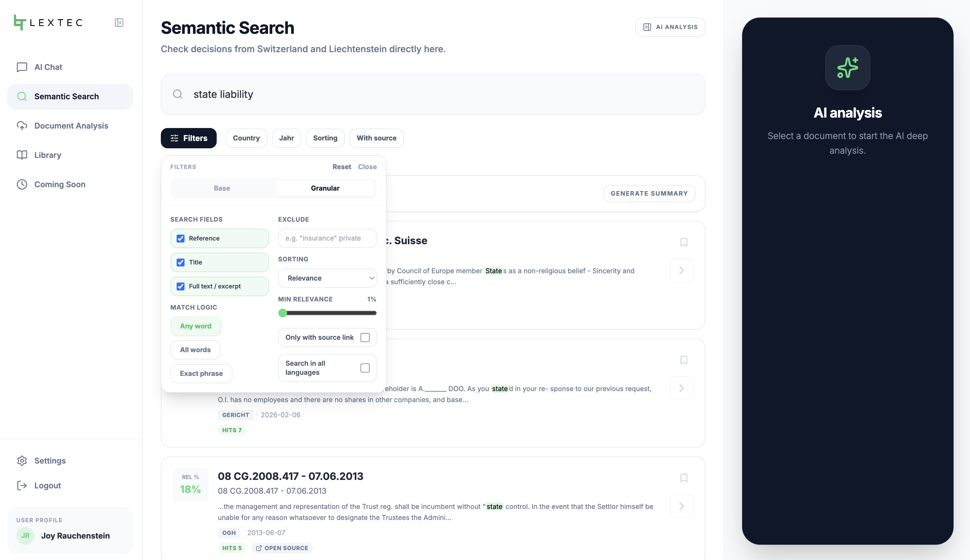Click into the Exclude terms field
Image resolution: width=970 pixels, height=560 pixels.
click(x=328, y=239)
